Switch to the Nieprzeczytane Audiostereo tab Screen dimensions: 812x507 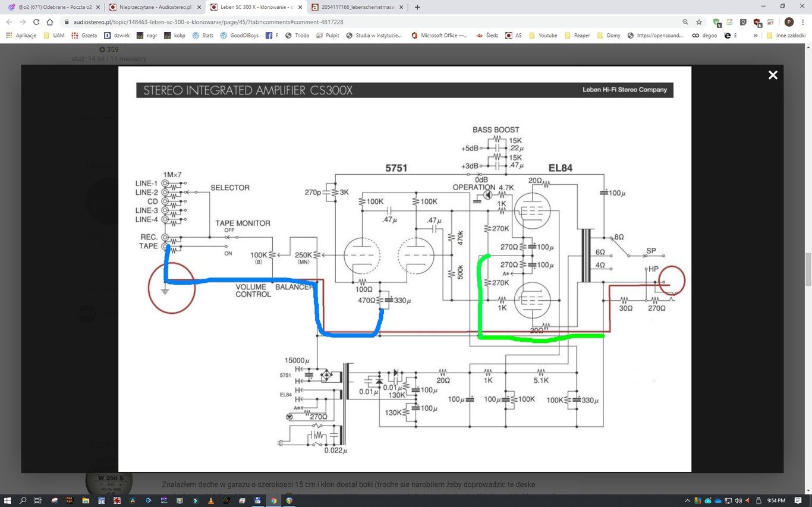coord(154,7)
